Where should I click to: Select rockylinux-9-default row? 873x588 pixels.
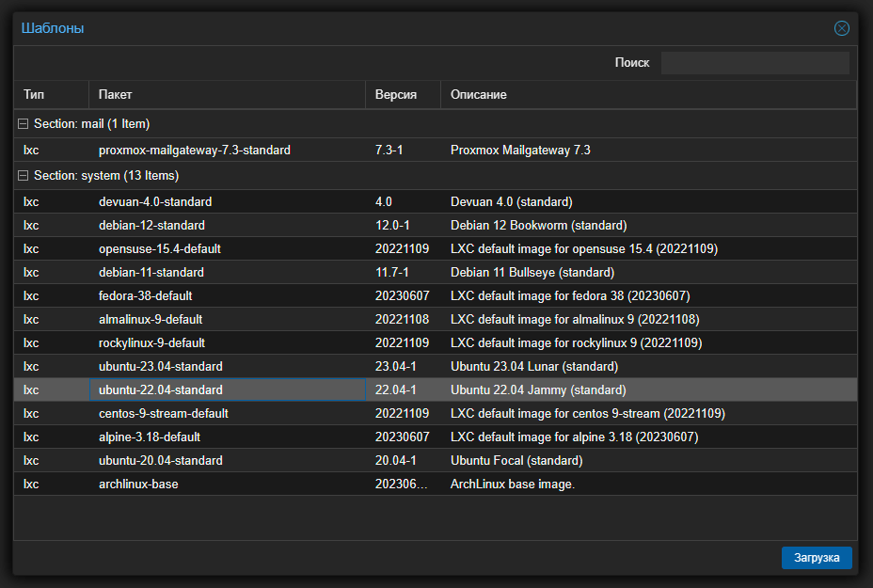coord(436,343)
